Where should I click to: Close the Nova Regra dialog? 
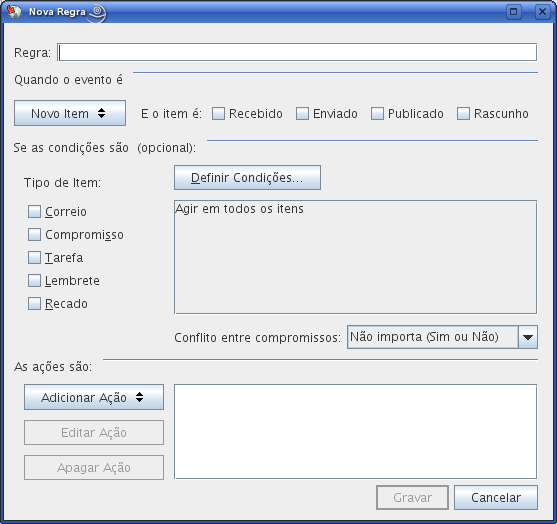pos(542,12)
